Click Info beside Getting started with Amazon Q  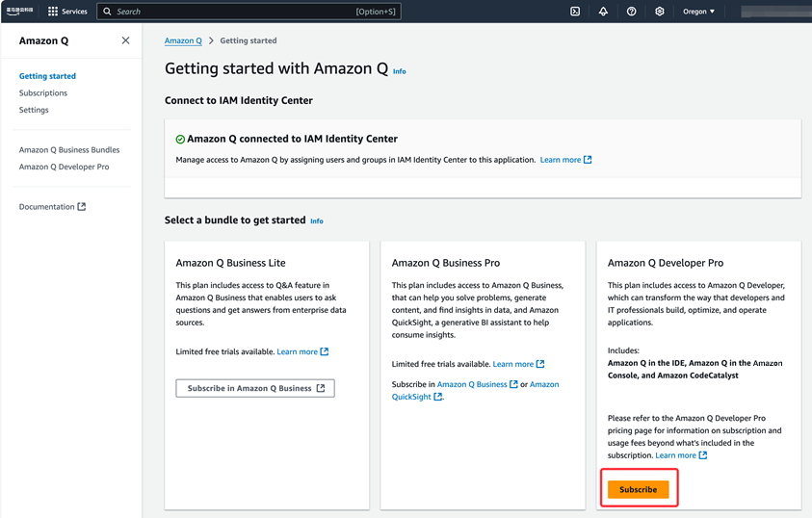[400, 71]
